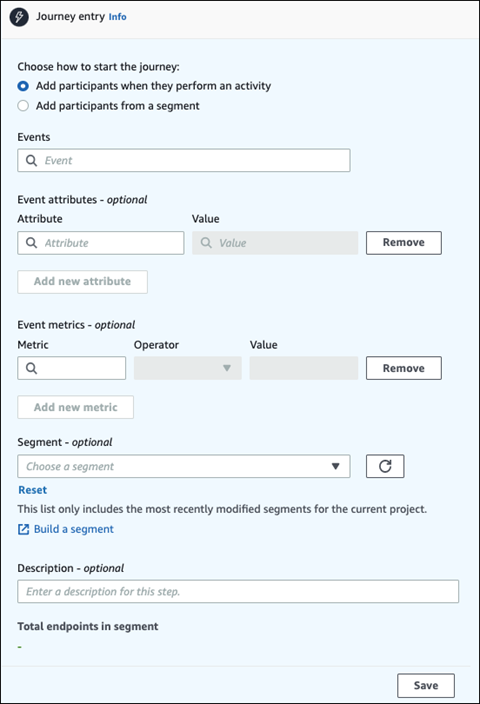
Task: Click the Journey entry lightning bolt icon
Action: (x=19, y=17)
